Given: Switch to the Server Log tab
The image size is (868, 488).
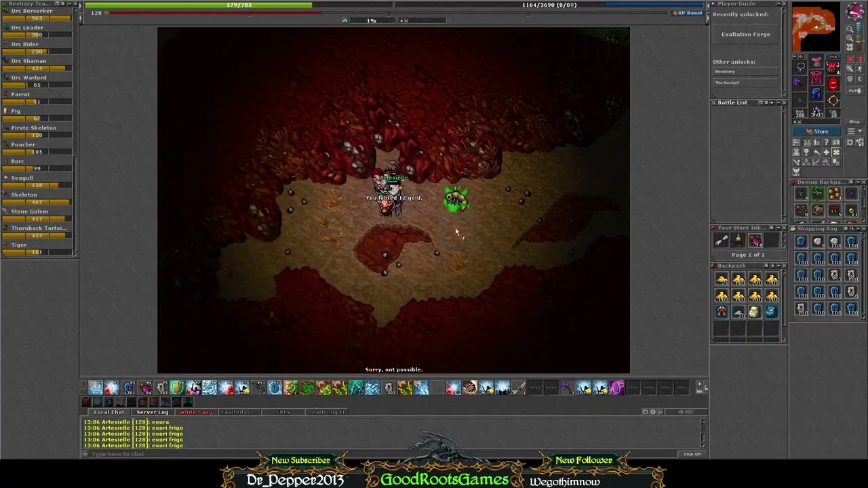Looking at the screenshot, I should (x=153, y=412).
